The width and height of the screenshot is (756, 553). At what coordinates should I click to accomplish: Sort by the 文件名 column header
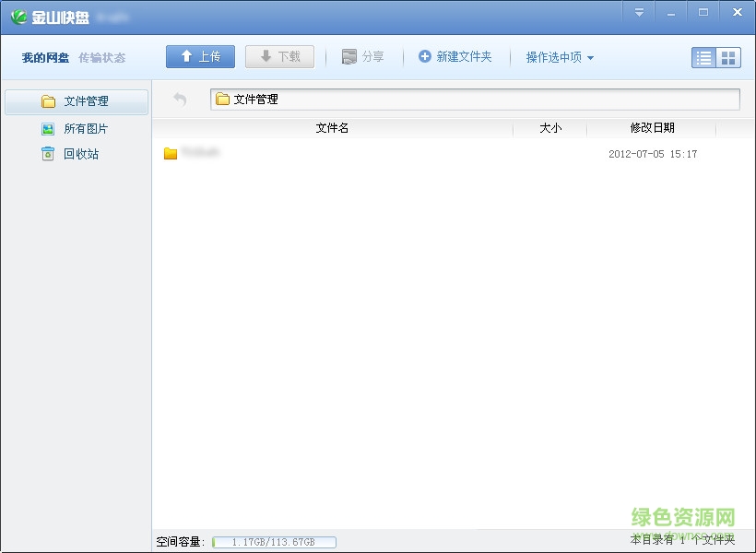332,128
